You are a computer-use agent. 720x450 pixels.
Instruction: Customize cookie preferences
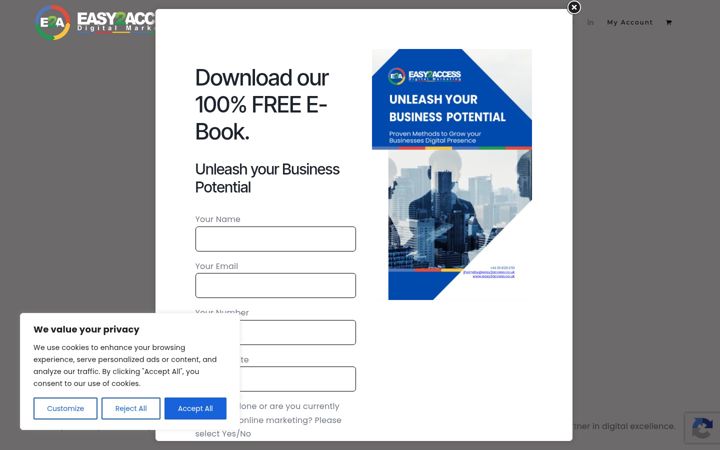65,408
